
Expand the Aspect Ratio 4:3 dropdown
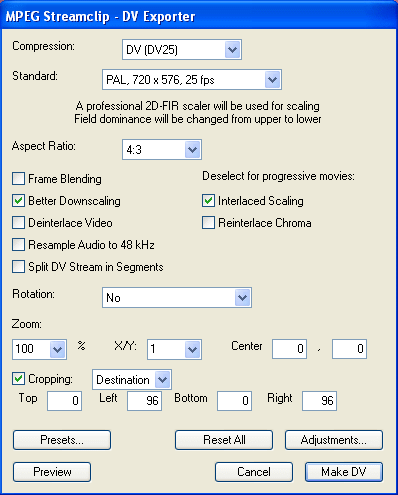(x=162, y=150)
